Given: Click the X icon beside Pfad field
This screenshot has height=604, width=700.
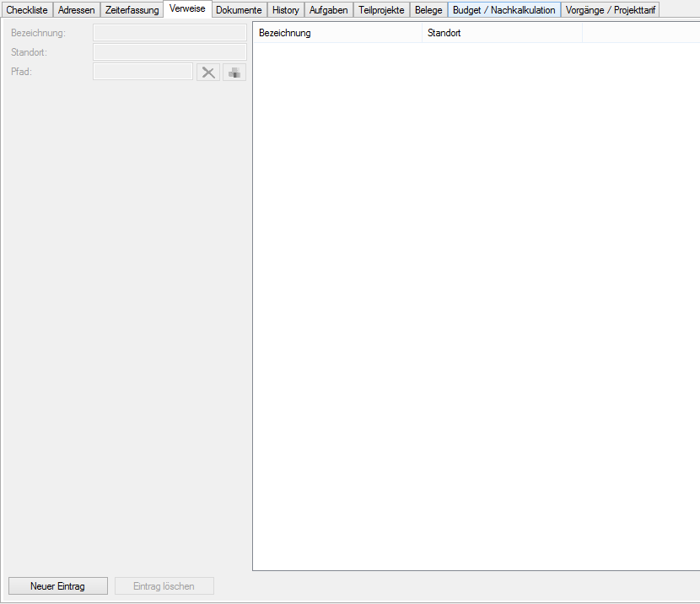Looking at the screenshot, I should (x=208, y=73).
